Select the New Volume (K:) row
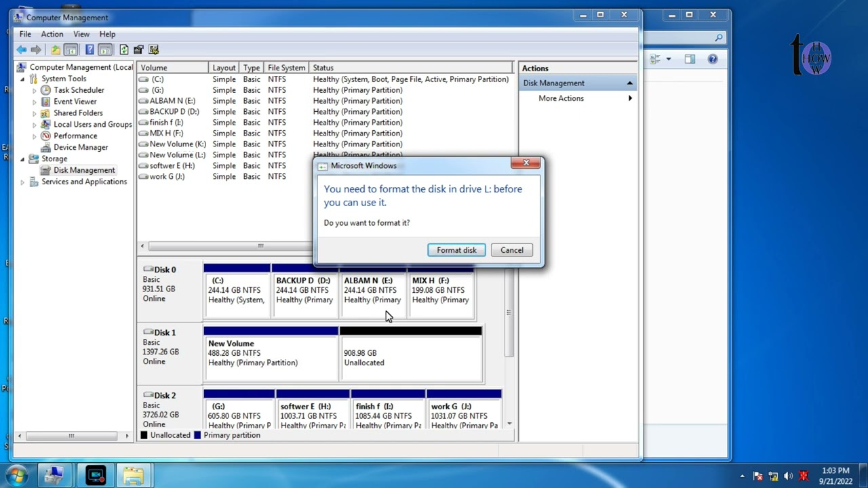This screenshot has height=488, width=868. coord(325,144)
